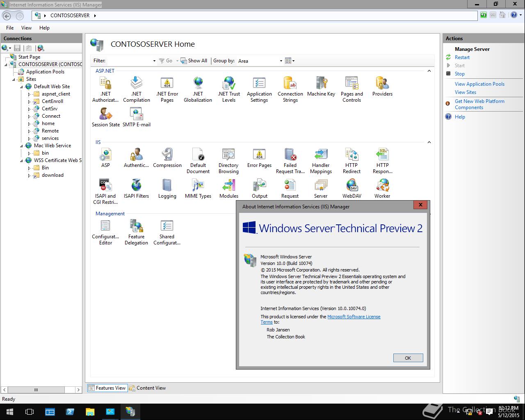The height and width of the screenshot is (420, 525).
Task: Click Connections horizontal scrollbar right arrow
Action: coord(78,390)
